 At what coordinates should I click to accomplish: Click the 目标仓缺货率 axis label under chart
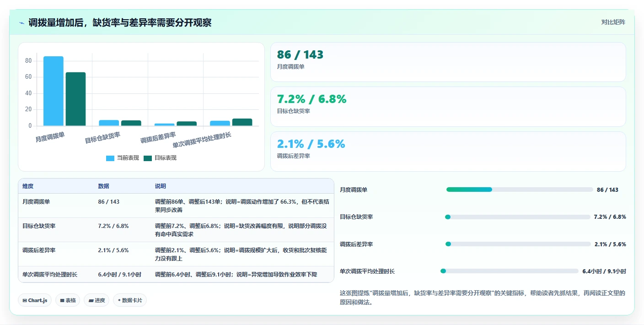click(x=102, y=138)
